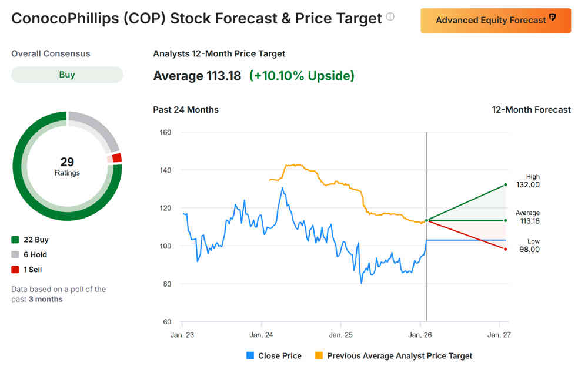588x373 pixels.
Task: Click the info icon beside the page title
Action: (x=390, y=17)
